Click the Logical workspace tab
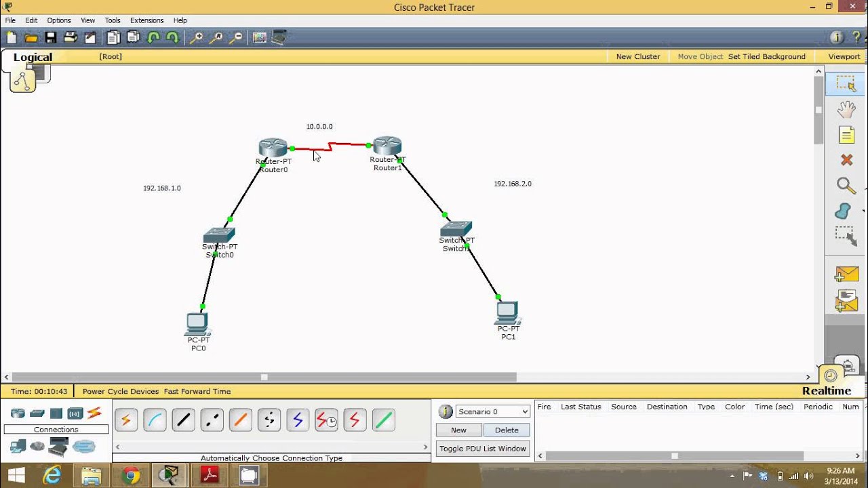Viewport: 868px width, 488px height. [33, 57]
